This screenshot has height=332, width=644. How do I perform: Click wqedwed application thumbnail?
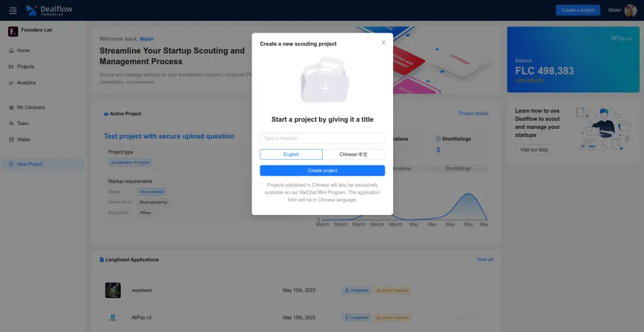[x=113, y=290]
